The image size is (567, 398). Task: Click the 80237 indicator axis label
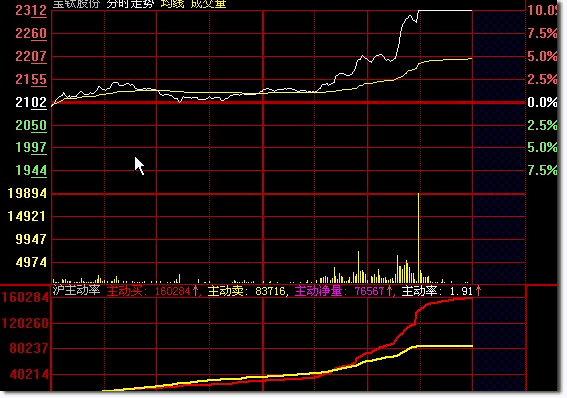click(x=29, y=348)
